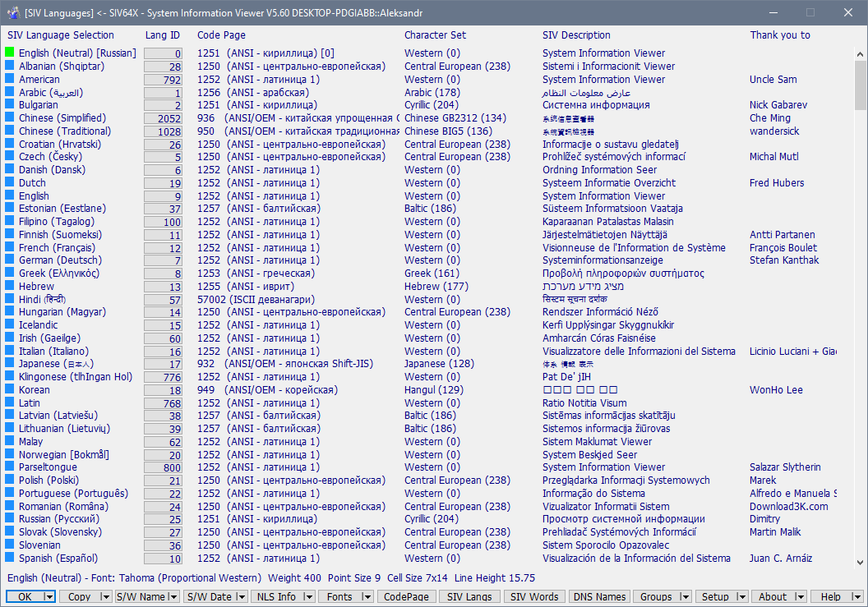Click scrollbar up arrow of language list

(x=860, y=54)
